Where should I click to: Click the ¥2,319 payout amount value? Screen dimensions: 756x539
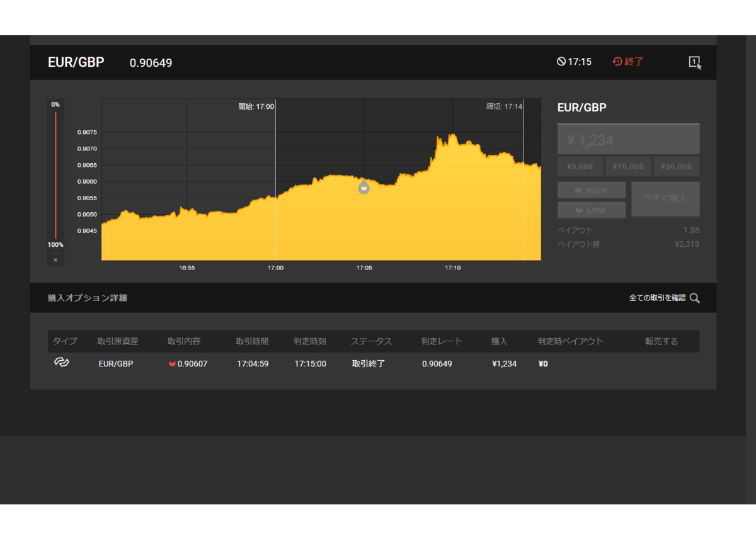coord(687,244)
